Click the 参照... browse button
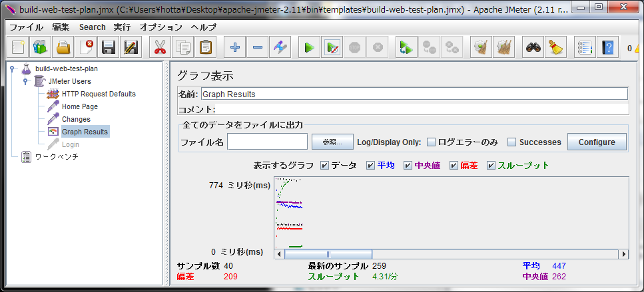This screenshot has height=292, width=644. (332, 142)
